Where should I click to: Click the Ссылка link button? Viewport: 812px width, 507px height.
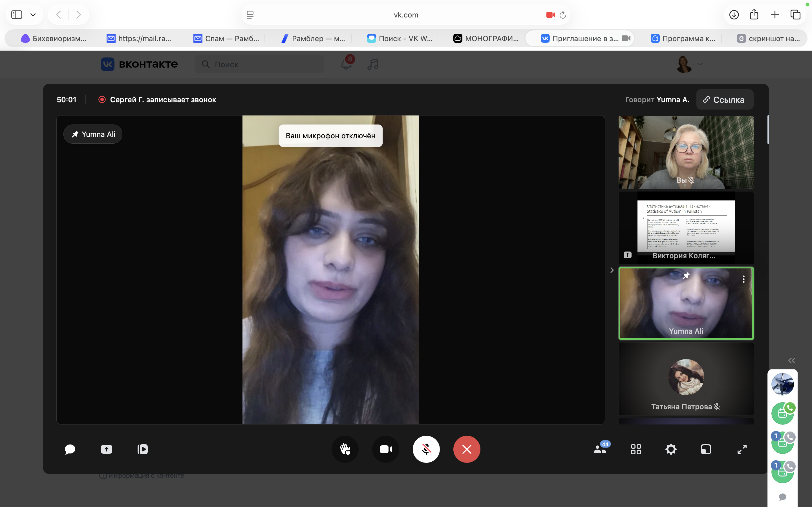(x=724, y=100)
